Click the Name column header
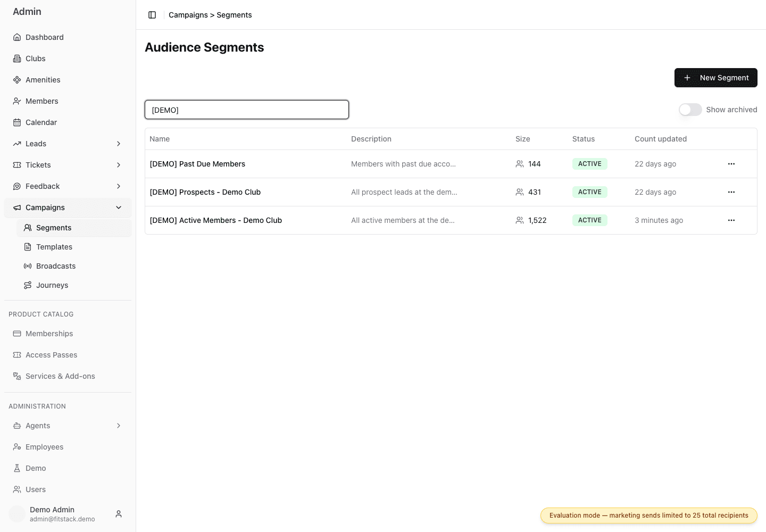 (x=160, y=139)
